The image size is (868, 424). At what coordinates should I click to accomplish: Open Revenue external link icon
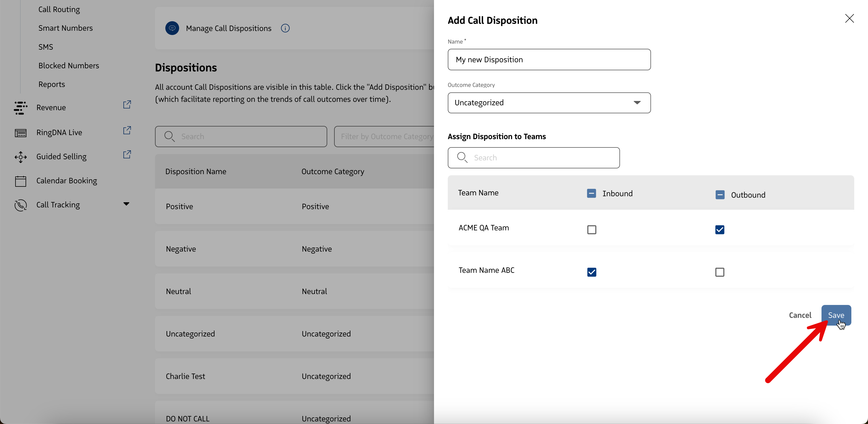[x=127, y=105]
